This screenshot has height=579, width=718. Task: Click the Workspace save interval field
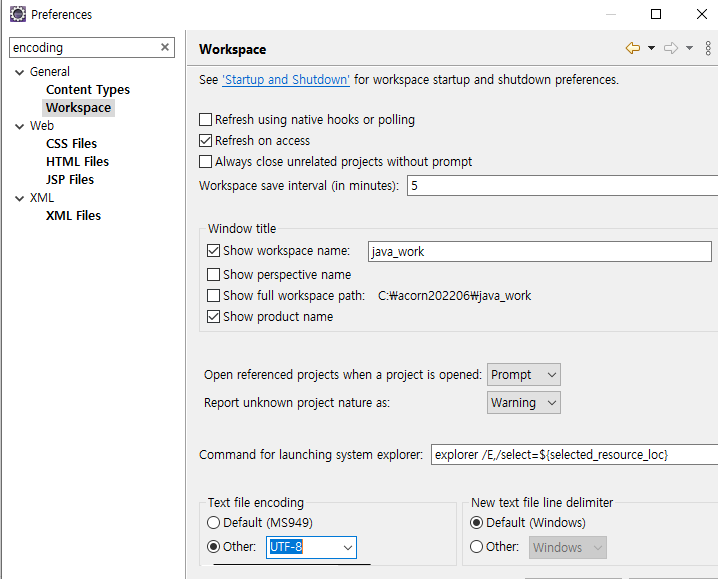pos(562,186)
